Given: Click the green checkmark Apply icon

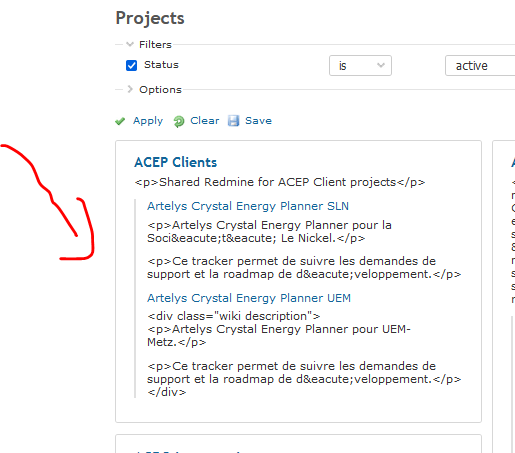Looking at the screenshot, I should 120,121.
